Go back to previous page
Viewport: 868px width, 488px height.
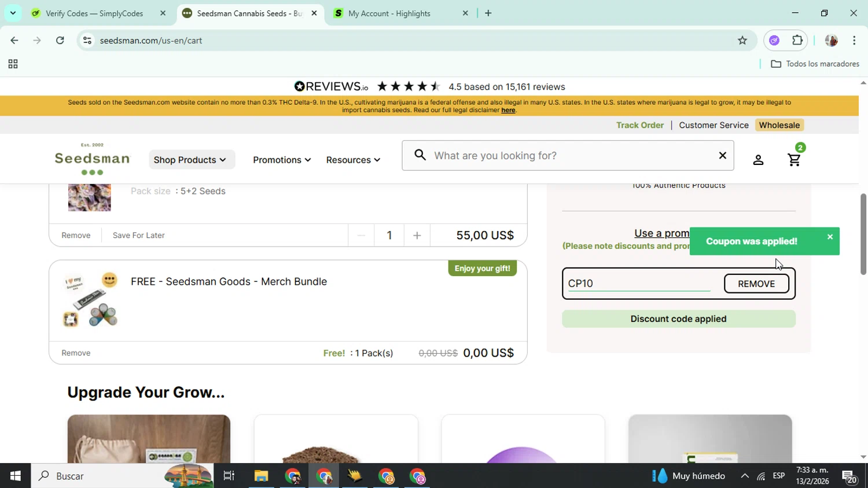coord(14,41)
